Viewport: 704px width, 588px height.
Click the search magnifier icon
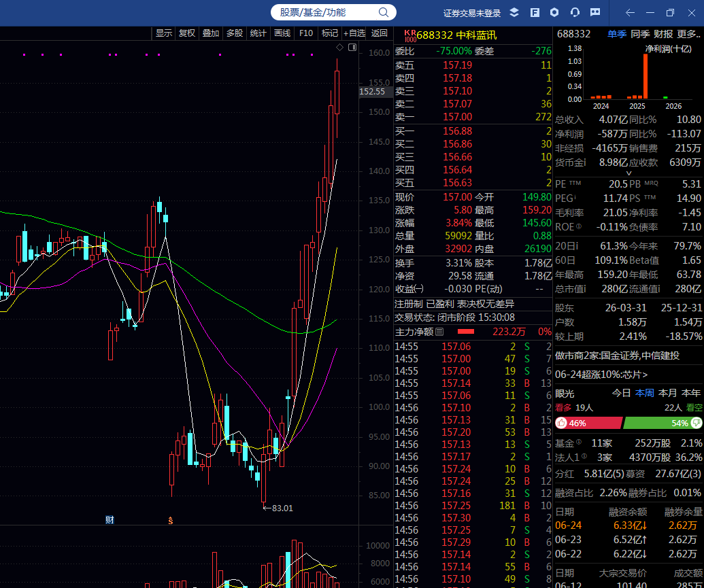tap(383, 12)
